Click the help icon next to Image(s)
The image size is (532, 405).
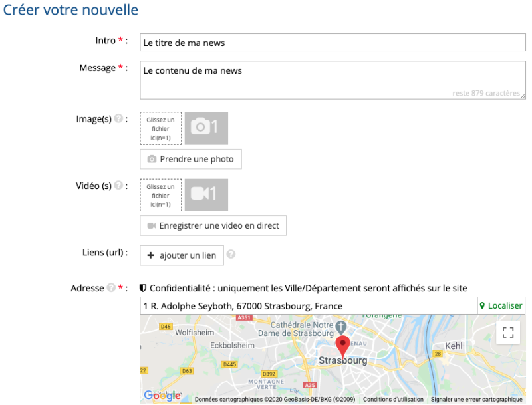pos(118,119)
